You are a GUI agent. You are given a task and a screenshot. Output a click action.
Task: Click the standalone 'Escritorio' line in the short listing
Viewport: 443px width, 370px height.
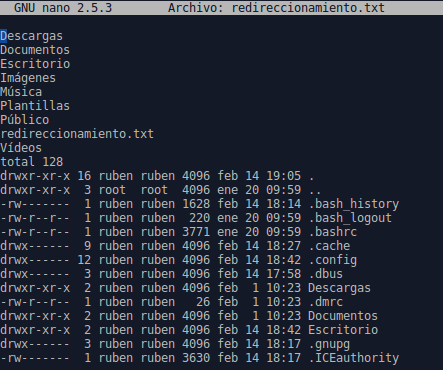pos(35,64)
